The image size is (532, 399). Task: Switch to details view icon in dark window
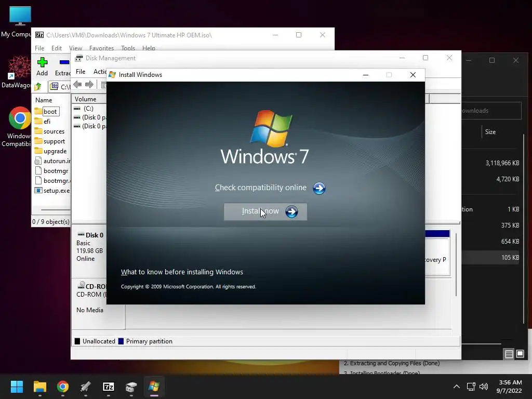point(509,354)
